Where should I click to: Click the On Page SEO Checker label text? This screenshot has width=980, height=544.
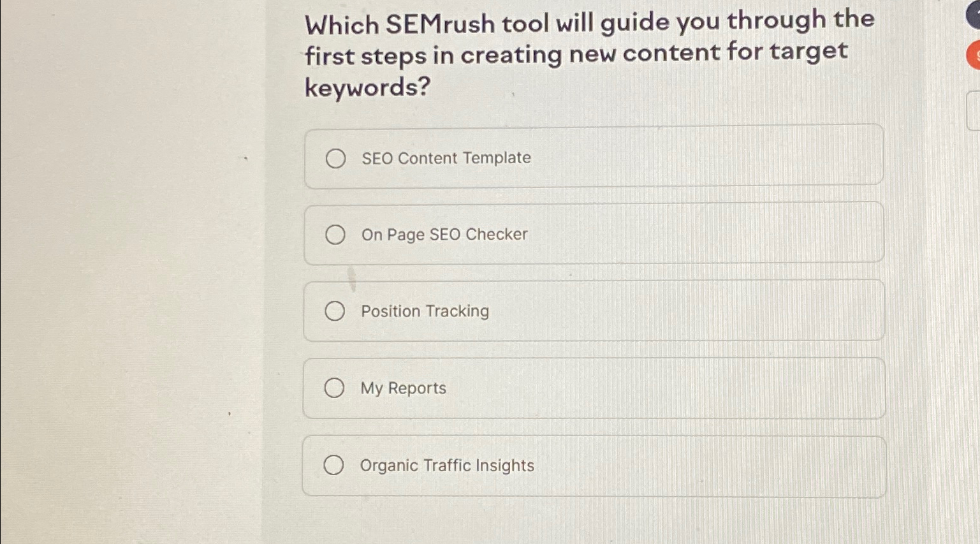[x=444, y=235]
